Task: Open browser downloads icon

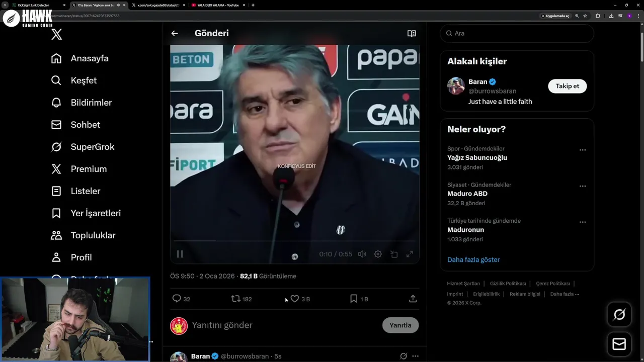Action: [611, 16]
